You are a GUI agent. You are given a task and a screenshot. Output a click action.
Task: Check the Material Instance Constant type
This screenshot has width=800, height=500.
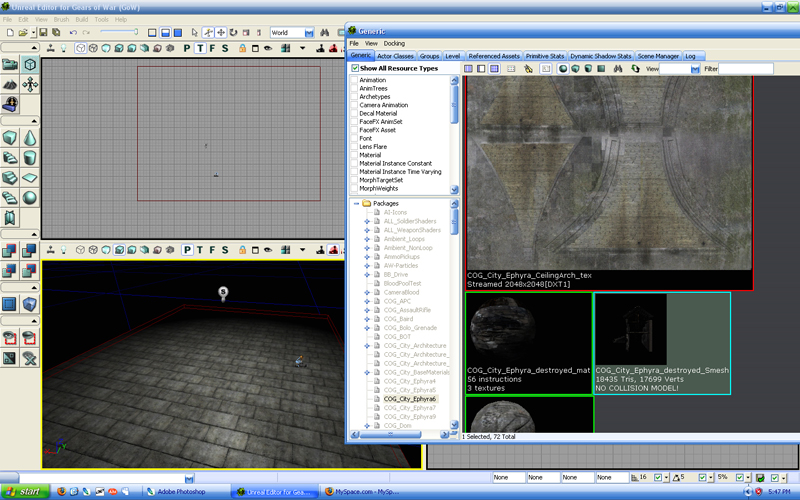click(354, 163)
